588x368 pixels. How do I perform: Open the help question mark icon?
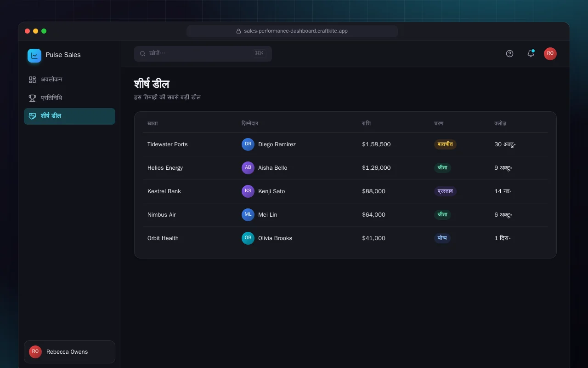(509, 53)
